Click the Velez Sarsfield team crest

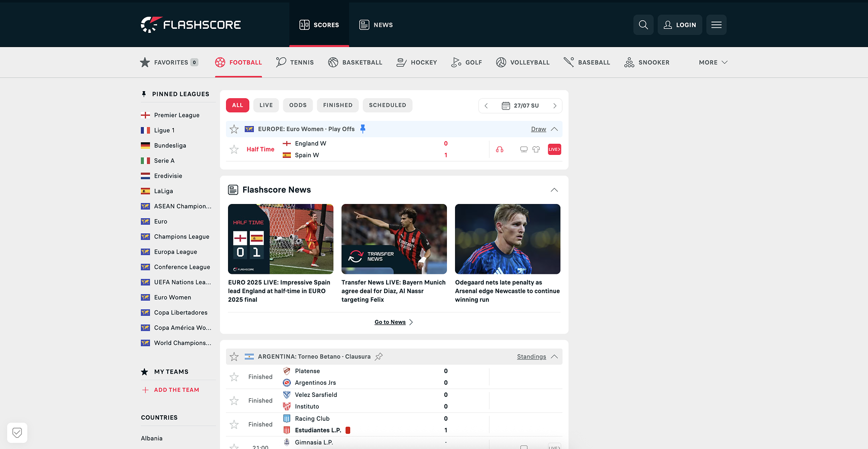point(287,395)
